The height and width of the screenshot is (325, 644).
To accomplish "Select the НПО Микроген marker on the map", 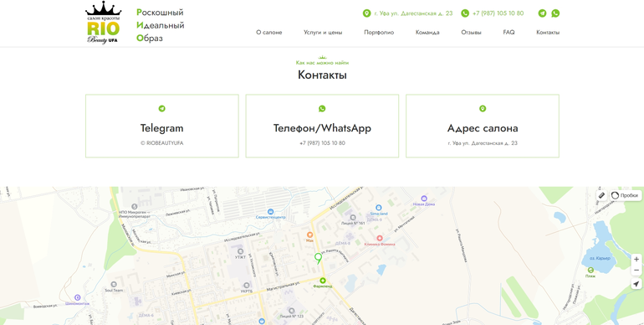I will click(x=135, y=206).
